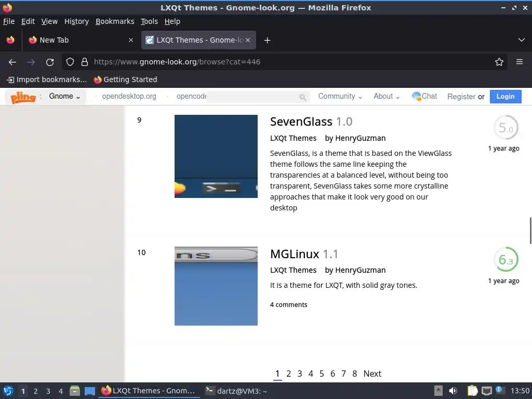
Task: Open the file manager icon in taskbar
Action: (x=75, y=391)
